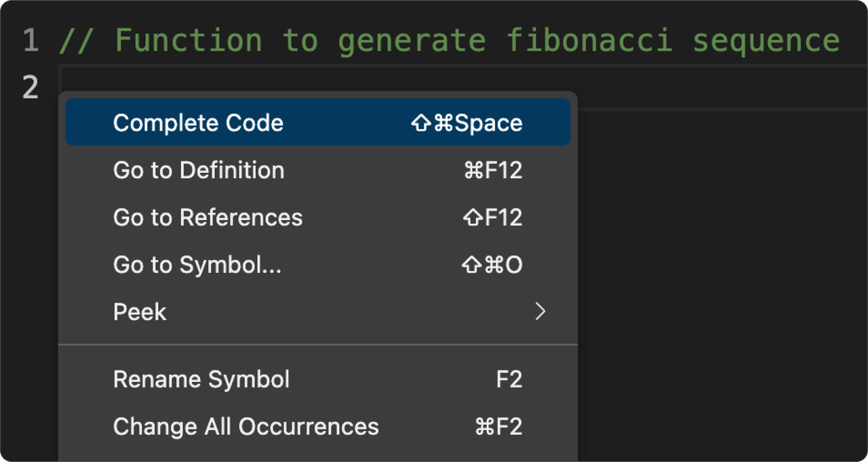Click the ⇧⌘O shortcut hint

(492, 265)
